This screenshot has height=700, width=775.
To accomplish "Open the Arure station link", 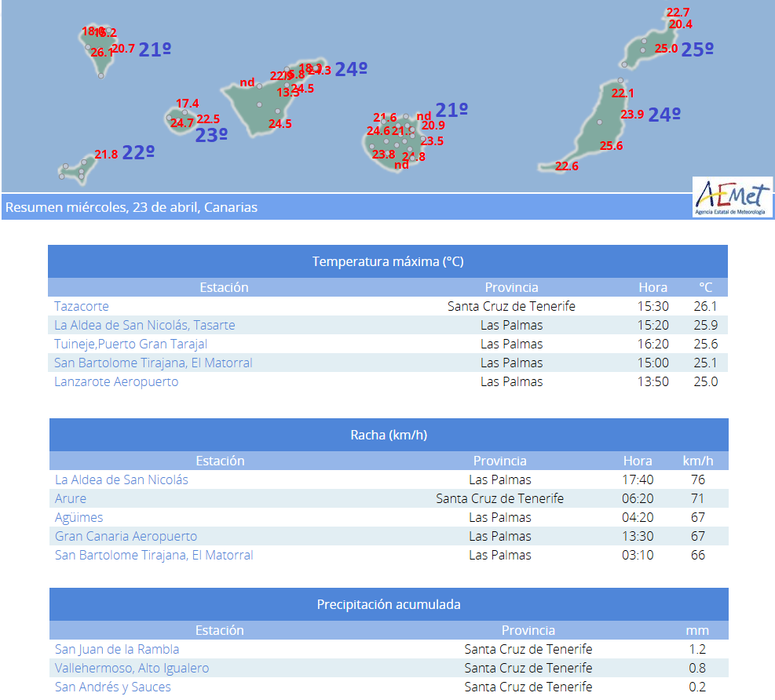I will click(x=70, y=498).
